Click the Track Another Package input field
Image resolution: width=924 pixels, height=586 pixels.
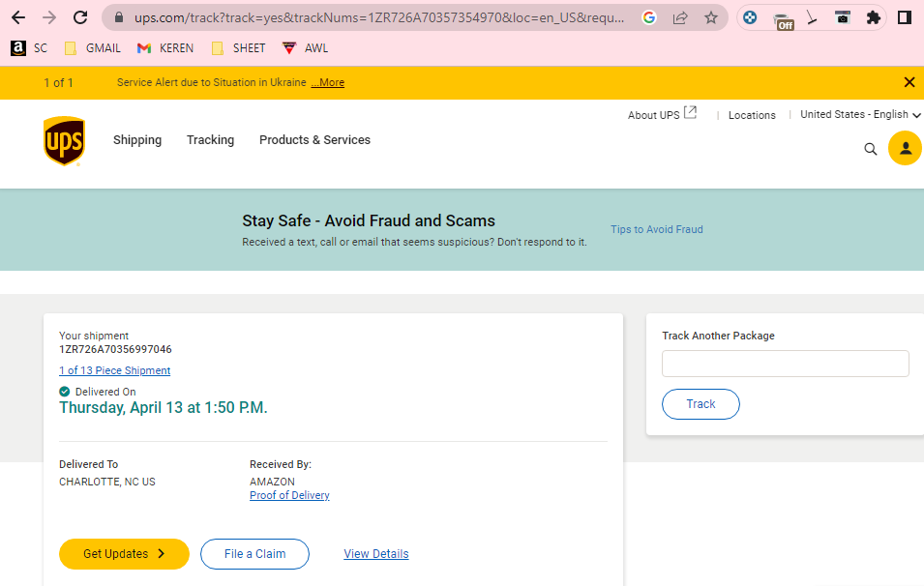coord(785,364)
